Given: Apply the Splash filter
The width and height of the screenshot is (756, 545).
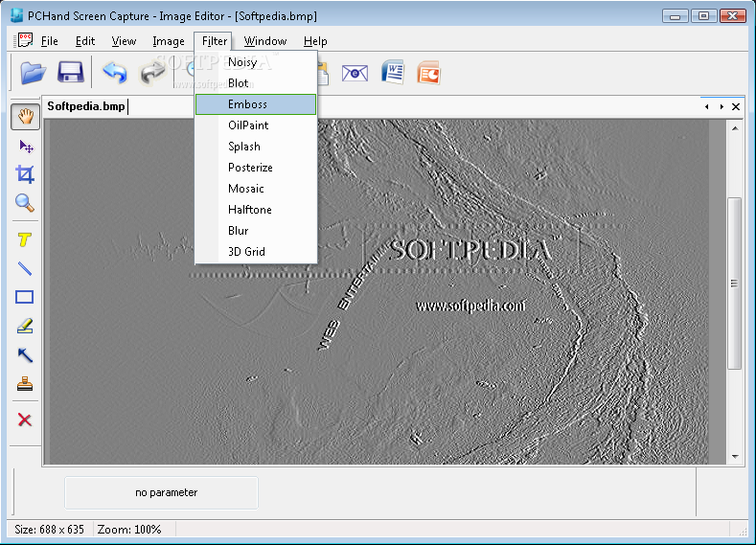Looking at the screenshot, I should tap(256, 147).
